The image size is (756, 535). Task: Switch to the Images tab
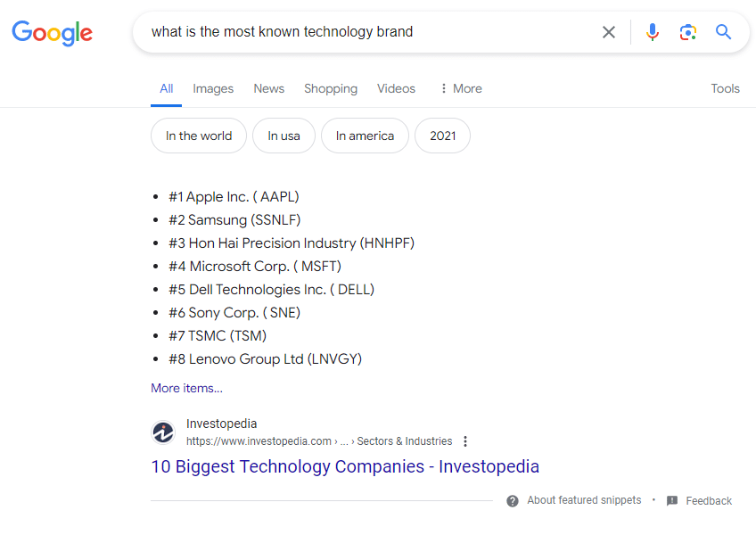pyautogui.click(x=213, y=88)
